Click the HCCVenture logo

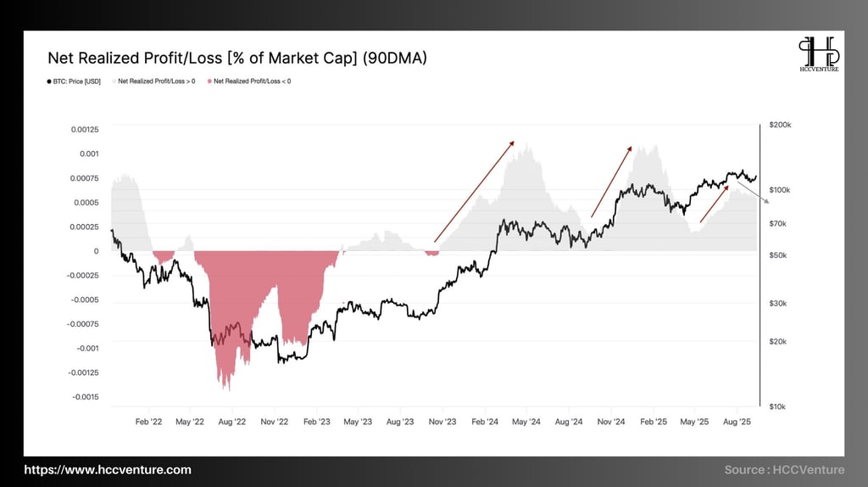click(819, 53)
